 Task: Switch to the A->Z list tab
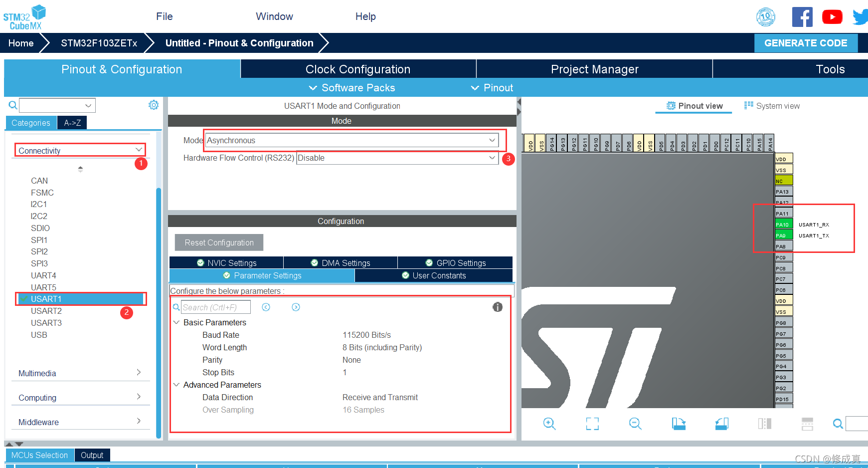click(72, 123)
